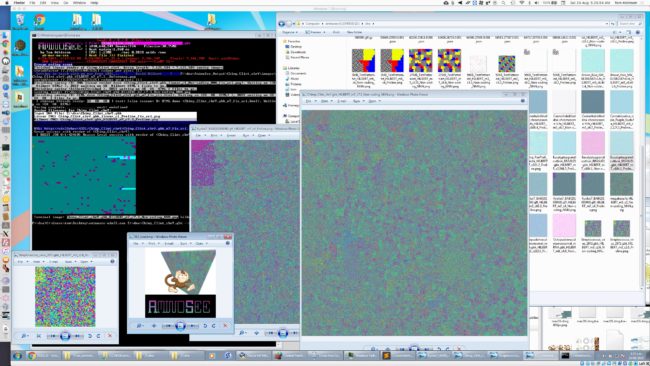Delete image in monkey logo Photo Viewer
The height and width of the screenshot is (366, 650).
(x=226, y=326)
